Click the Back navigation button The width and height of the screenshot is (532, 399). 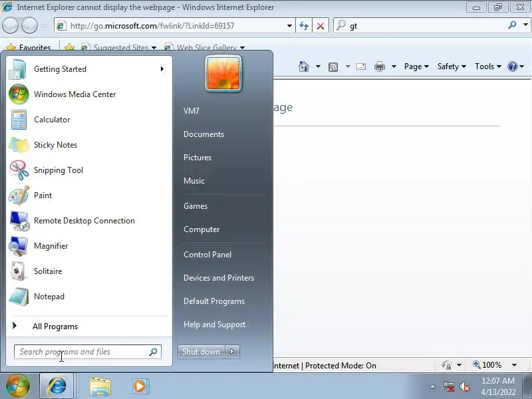click(10, 26)
